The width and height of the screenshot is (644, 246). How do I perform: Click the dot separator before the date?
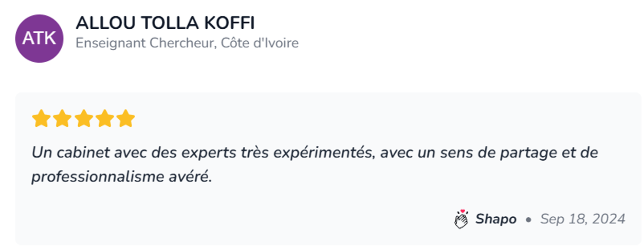(x=528, y=219)
